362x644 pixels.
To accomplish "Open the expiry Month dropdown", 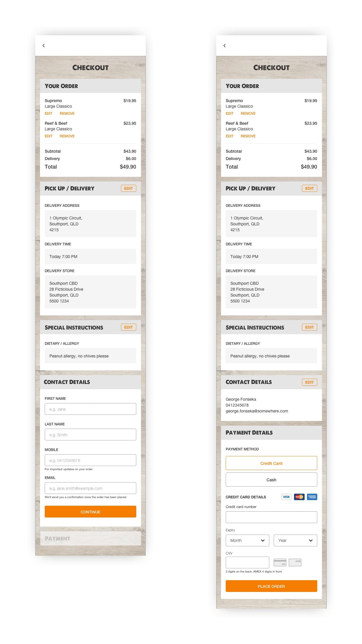I will coord(247,540).
